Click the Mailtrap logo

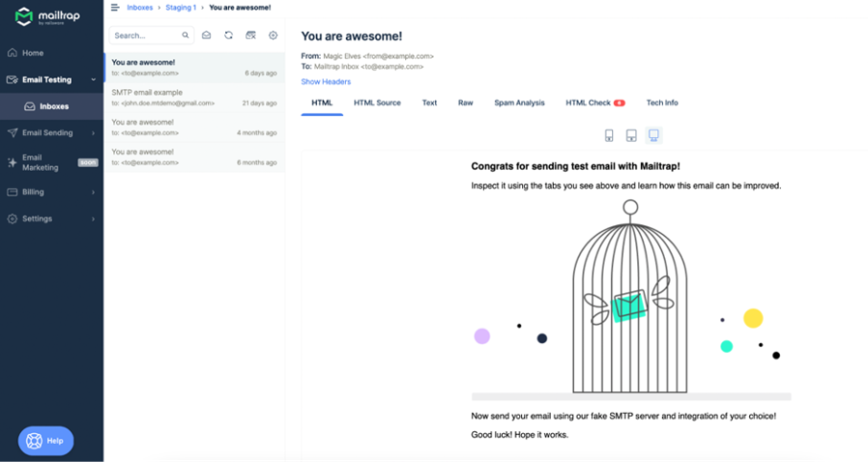[x=47, y=16]
